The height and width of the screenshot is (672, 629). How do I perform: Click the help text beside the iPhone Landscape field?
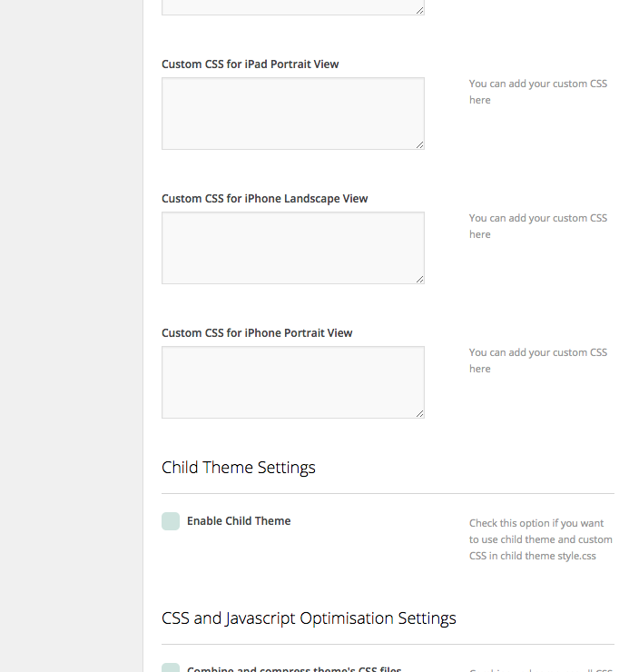coord(538,226)
